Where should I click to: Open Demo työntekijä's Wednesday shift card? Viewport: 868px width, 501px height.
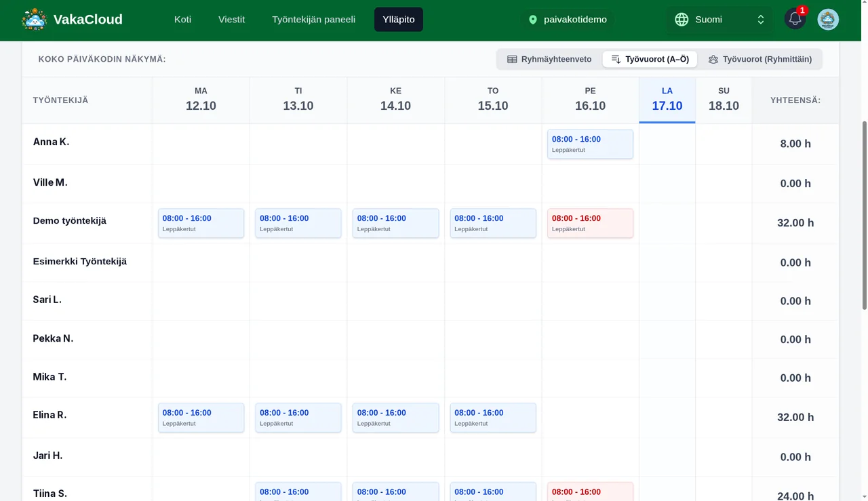point(395,223)
